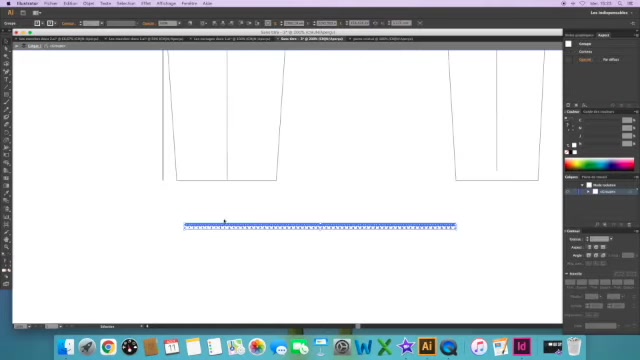Open the Les indispensables workspace dropdown
Image resolution: width=640 pixels, height=360 pixels.
pos(611,13)
